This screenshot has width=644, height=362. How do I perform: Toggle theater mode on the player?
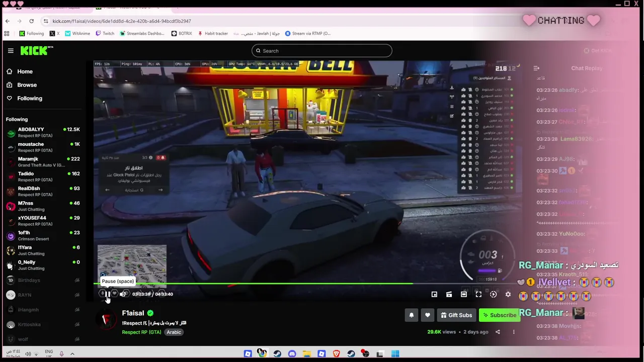click(464, 294)
